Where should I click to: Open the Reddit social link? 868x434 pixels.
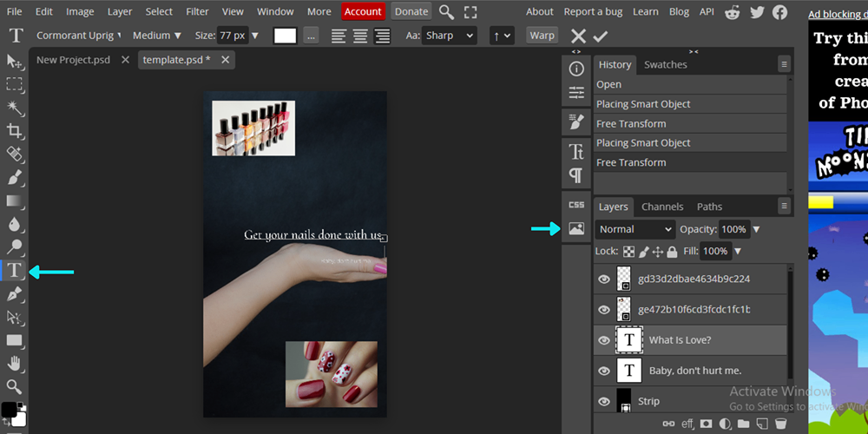(x=732, y=11)
